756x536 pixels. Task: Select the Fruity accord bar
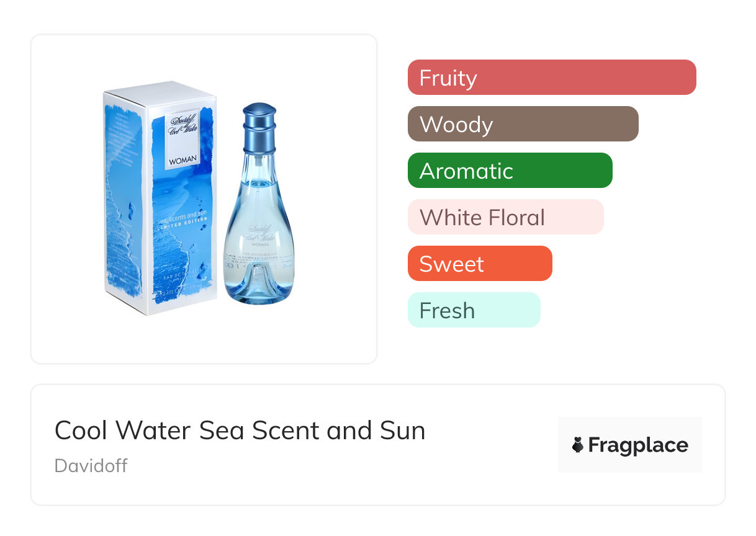tap(552, 78)
